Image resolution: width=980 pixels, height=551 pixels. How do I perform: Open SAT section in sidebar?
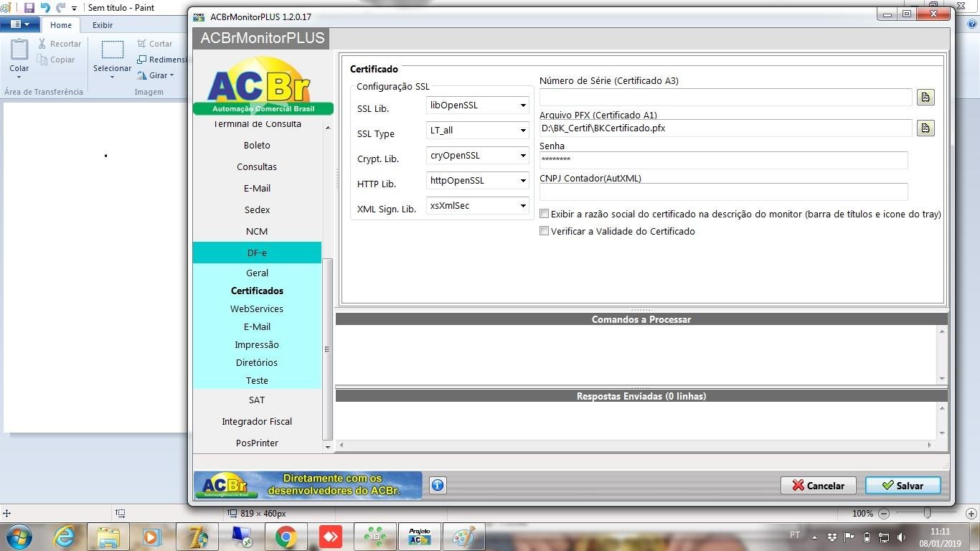point(257,400)
